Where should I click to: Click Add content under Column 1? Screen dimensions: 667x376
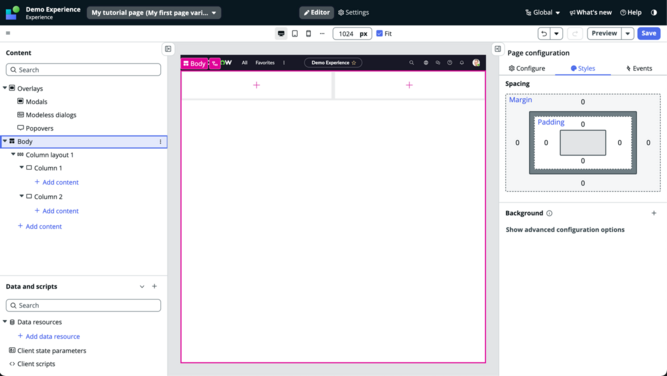(57, 182)
